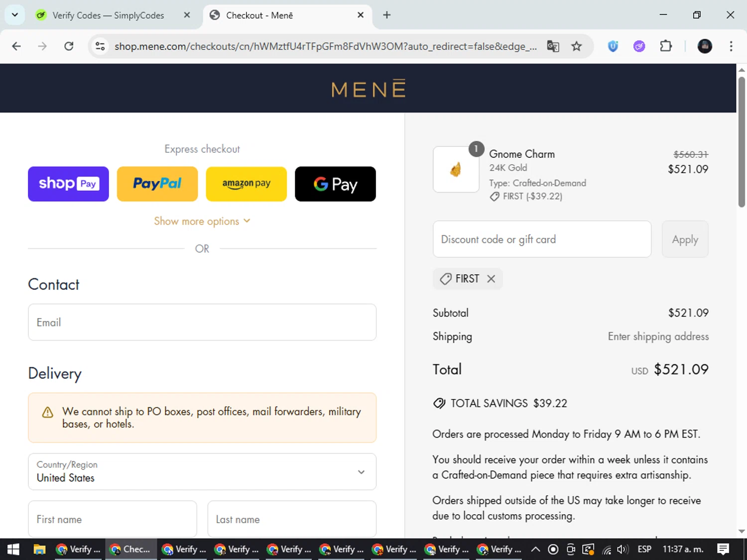Viewport: 747px width, 560px height.
Task: Open the Windows Start menu
Action: tap(13, 549)
